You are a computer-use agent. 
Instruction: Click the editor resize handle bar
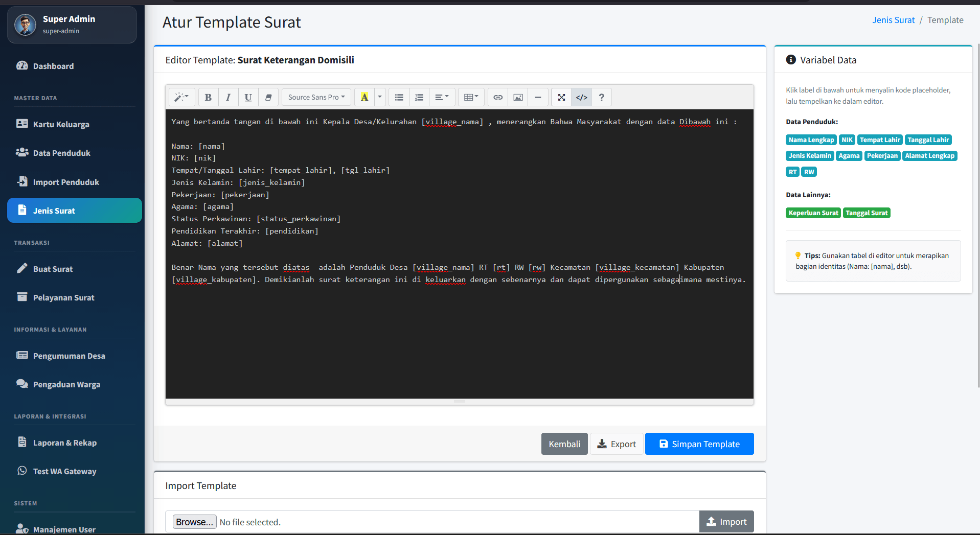[460, 402]
